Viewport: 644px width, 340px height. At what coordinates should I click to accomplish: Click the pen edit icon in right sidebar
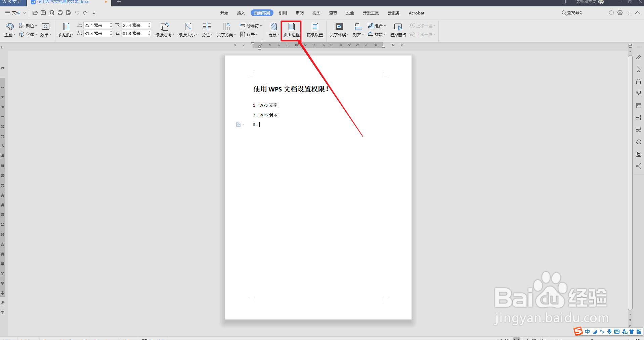[x=639, y=57]
